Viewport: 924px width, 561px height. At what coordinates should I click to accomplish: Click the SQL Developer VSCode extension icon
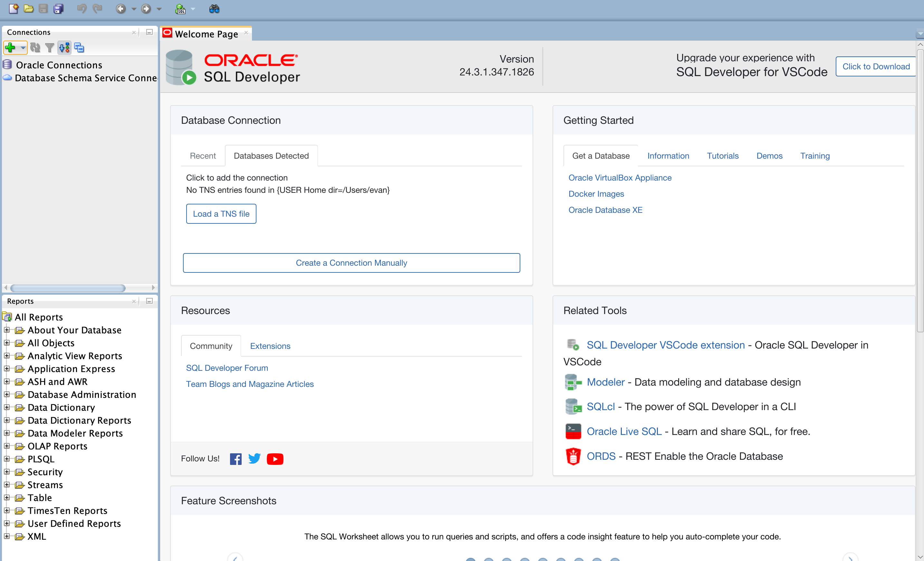click(x=573, y=344)
